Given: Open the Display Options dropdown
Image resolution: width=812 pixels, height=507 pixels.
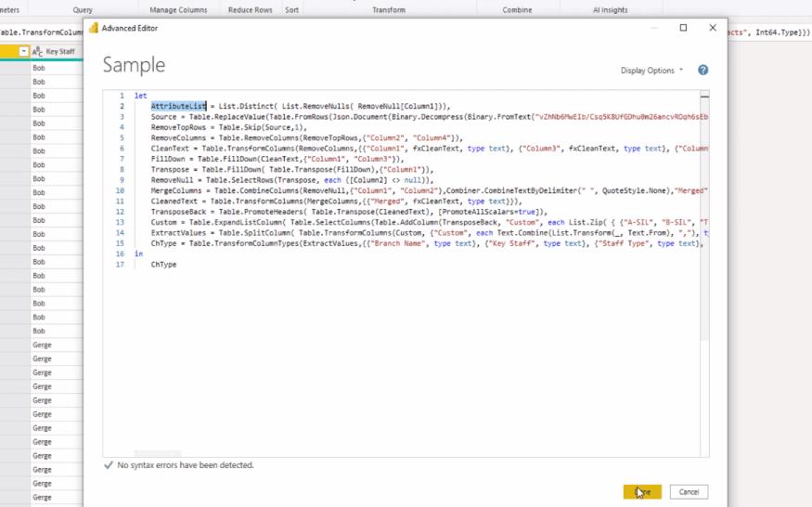Looking at the screenshot, I should [651, 71].
